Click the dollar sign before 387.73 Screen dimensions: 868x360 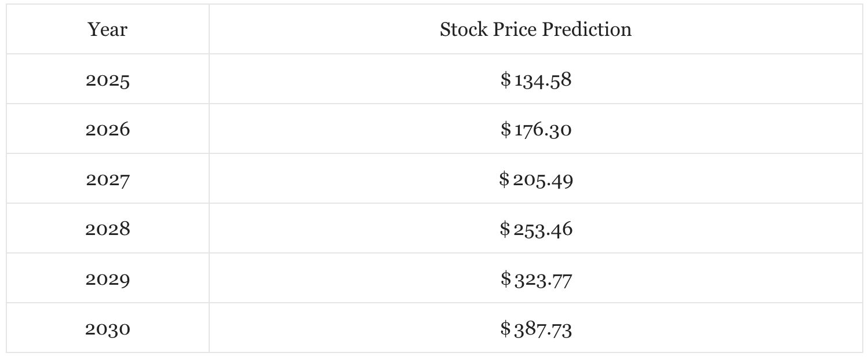click(x=505, y=329)
